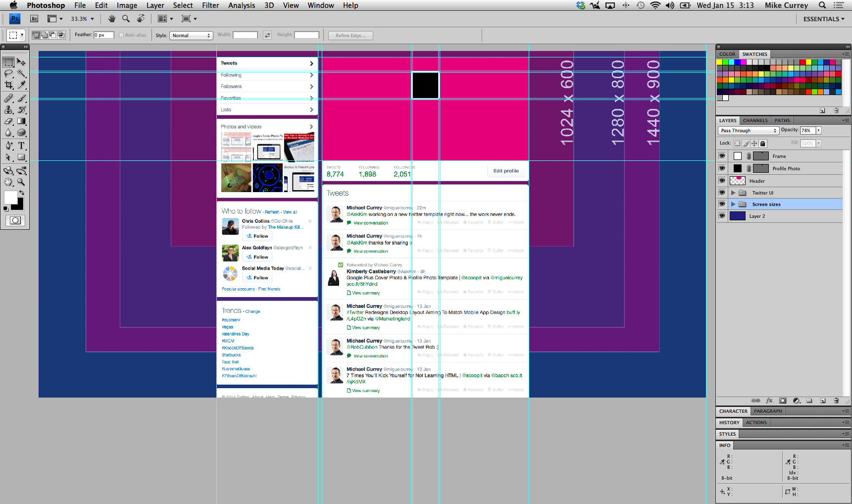
Task: Toggle lock transparent pixels
Action: (737, 143)
